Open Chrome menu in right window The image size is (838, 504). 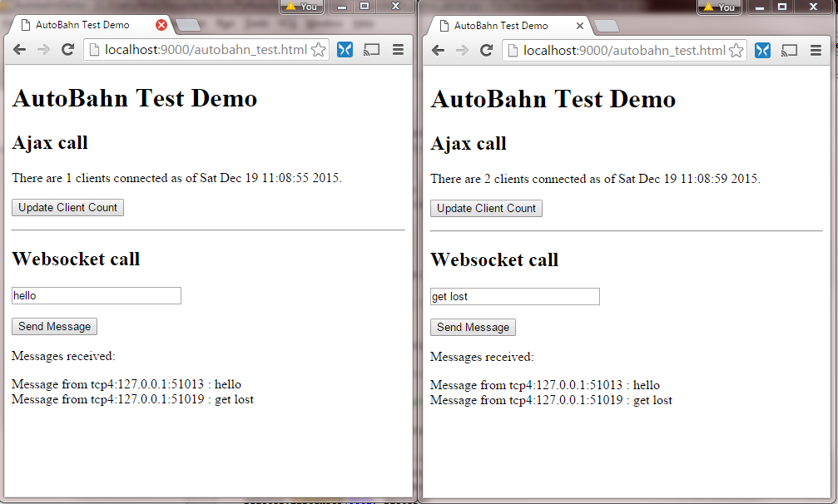click(x=816, y=51)
